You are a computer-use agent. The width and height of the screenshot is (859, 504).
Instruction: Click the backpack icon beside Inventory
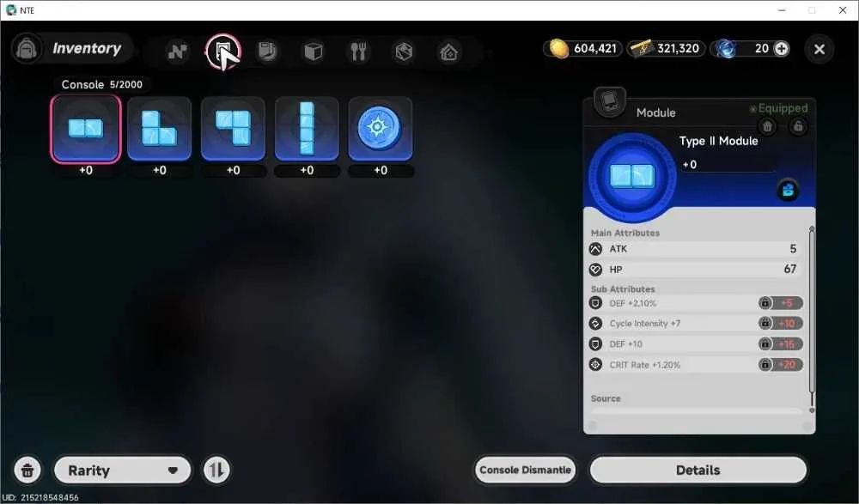pyautogui.click(x=27, y=49)
